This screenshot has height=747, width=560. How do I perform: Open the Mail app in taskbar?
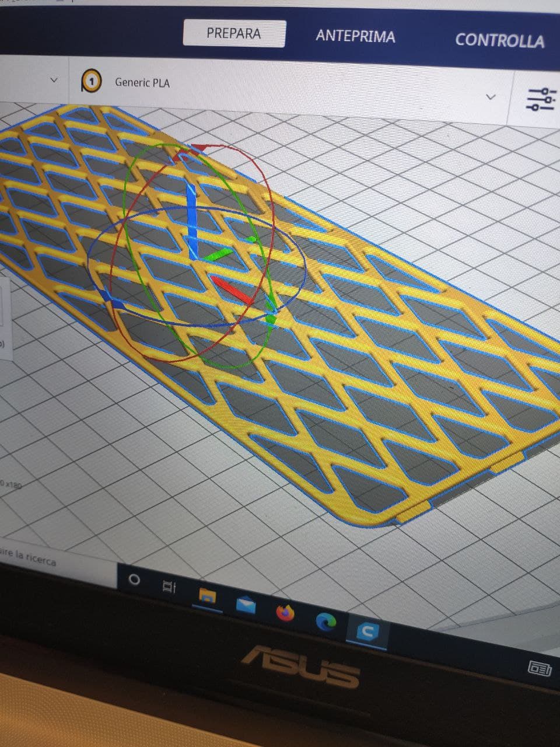click(x=246, y=605)
